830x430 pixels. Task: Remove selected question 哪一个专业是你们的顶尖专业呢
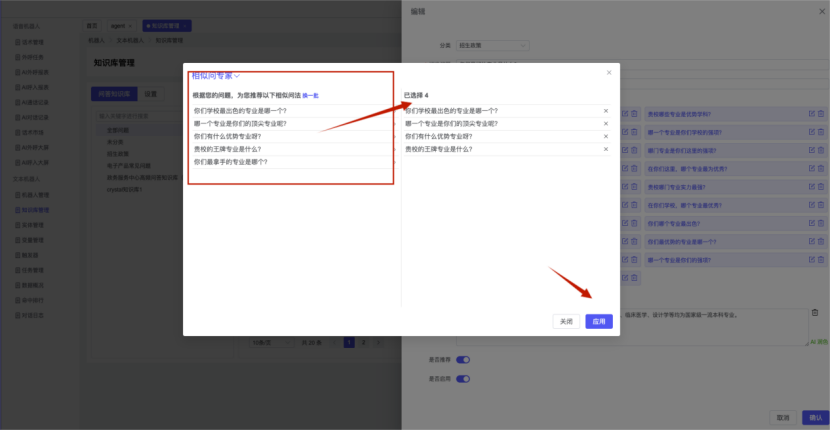tap(605, 124)
